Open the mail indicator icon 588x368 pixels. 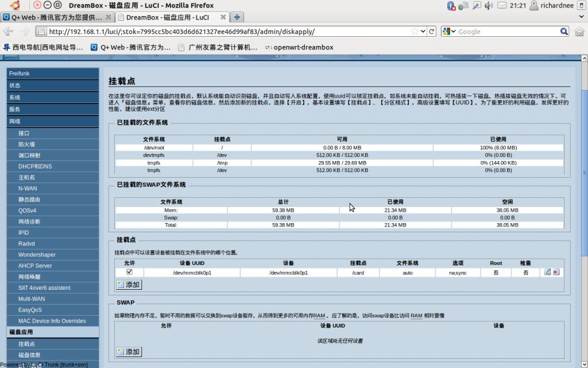click(x=502, y=5)
